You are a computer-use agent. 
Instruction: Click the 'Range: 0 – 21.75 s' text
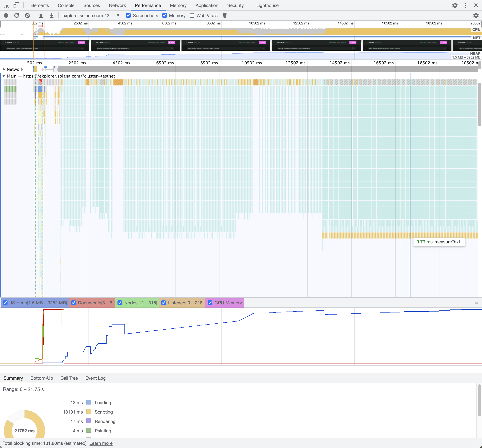click(24, 389)
